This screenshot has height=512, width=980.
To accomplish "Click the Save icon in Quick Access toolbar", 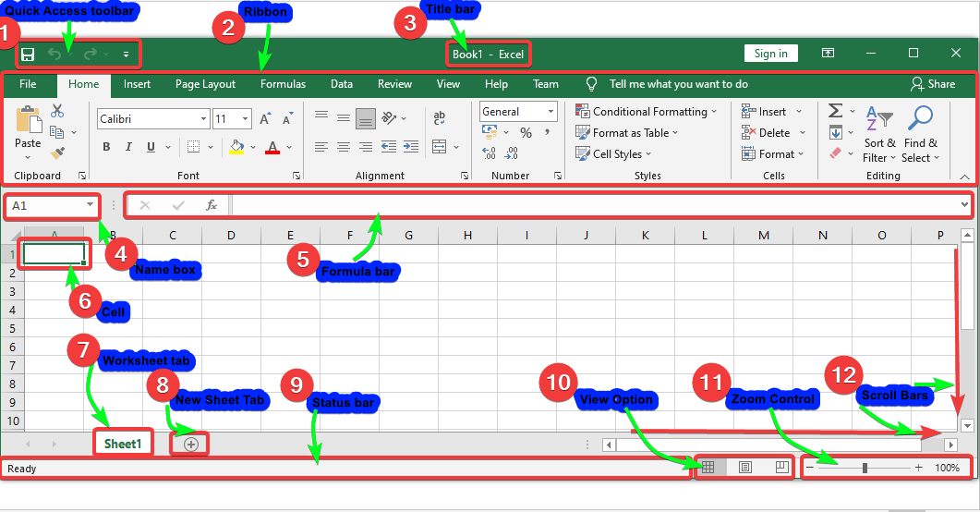I will 28,55.
